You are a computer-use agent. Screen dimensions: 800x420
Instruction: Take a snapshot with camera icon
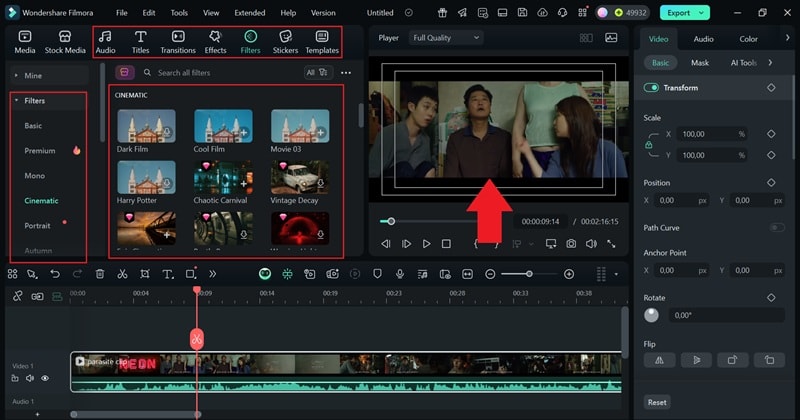571,244
